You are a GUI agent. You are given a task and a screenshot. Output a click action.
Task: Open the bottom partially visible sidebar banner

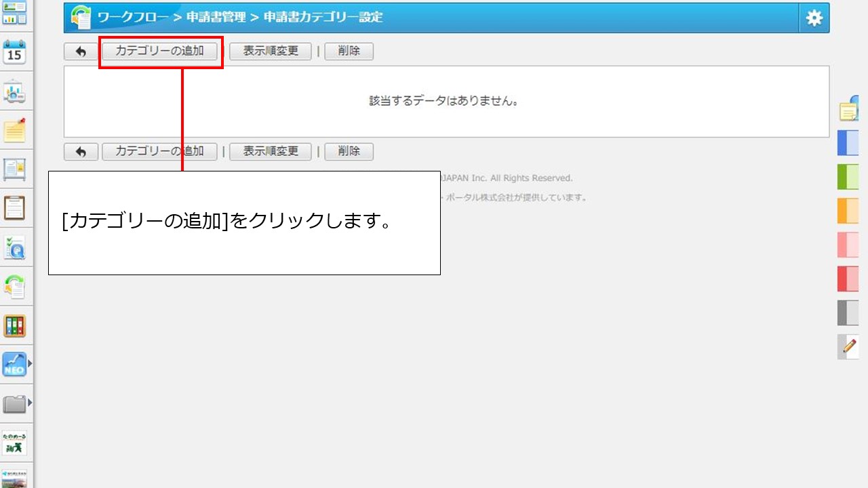tap(14, 479)
